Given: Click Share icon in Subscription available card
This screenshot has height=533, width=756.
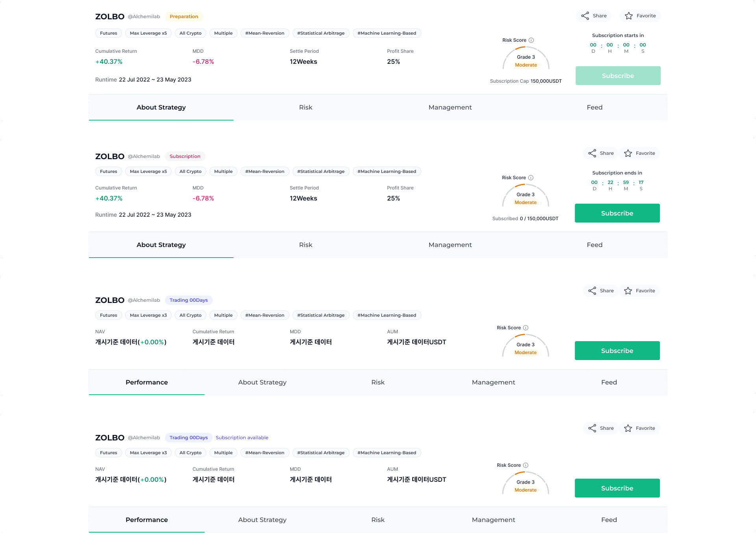Looking at the screenshot, I should click(592, 428).
